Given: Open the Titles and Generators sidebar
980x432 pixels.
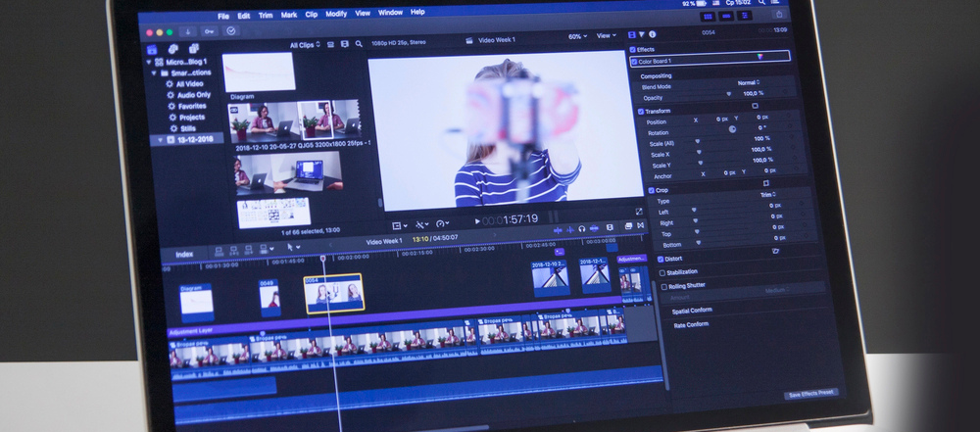Looking at the screenshot, I should click(x=194, y=48).
